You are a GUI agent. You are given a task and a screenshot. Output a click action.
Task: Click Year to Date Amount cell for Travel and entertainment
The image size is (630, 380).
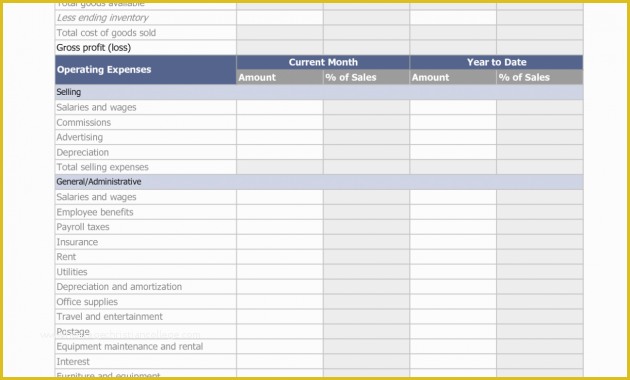coord(453,317)
